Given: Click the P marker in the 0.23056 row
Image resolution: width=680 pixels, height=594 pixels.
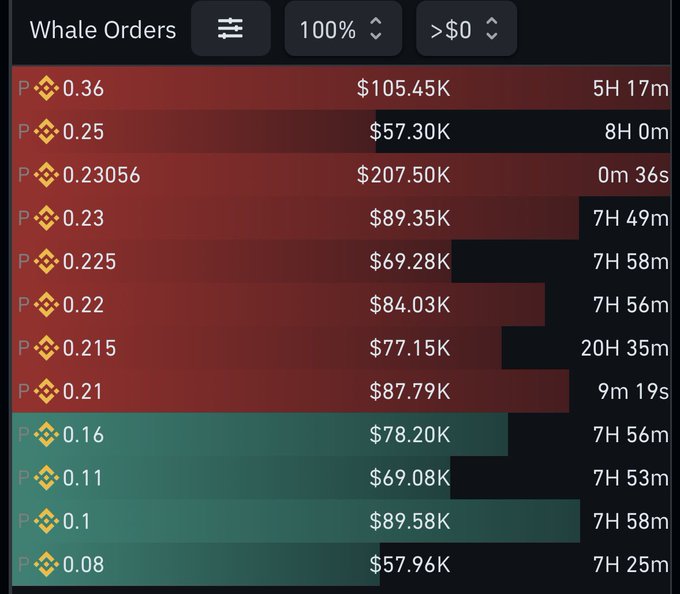Looking at the screenshot, I should pos(23,175).
